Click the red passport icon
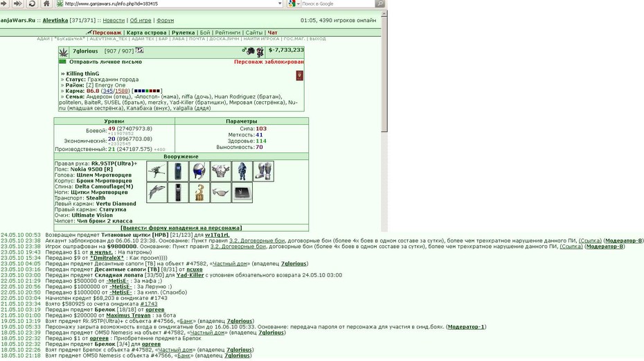 point(300,76)
